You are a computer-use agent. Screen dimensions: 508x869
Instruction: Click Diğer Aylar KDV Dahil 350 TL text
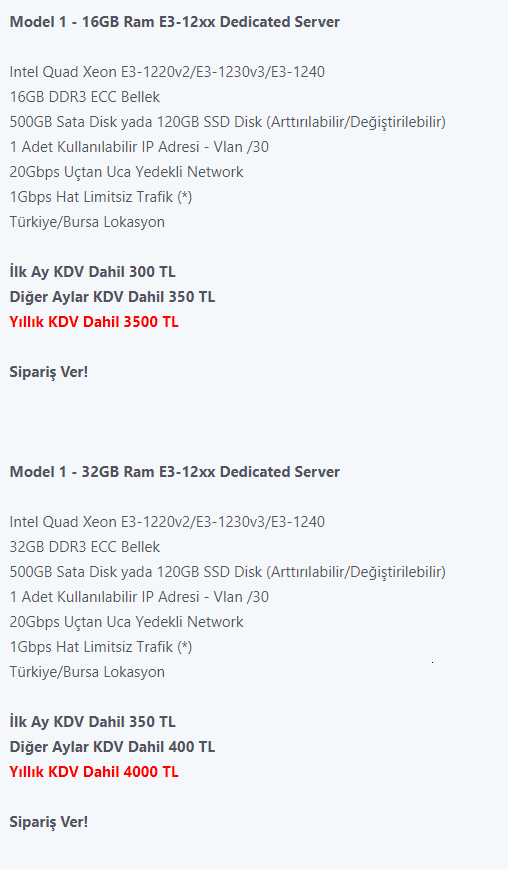tap(112, 297)
